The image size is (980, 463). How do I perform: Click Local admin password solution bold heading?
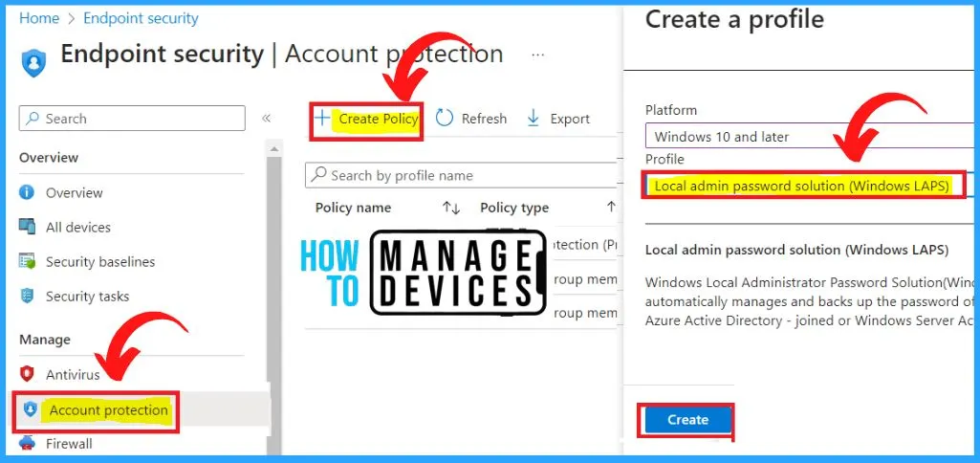pos(796,251)
